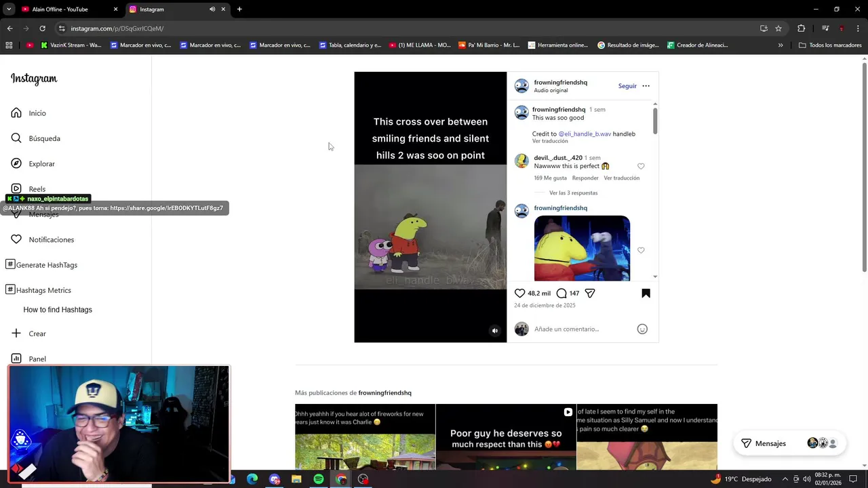This screenshot has width=868, height=488.
Task: Open the Inicio home icon in sidebar
Action: tap(16, 113)
